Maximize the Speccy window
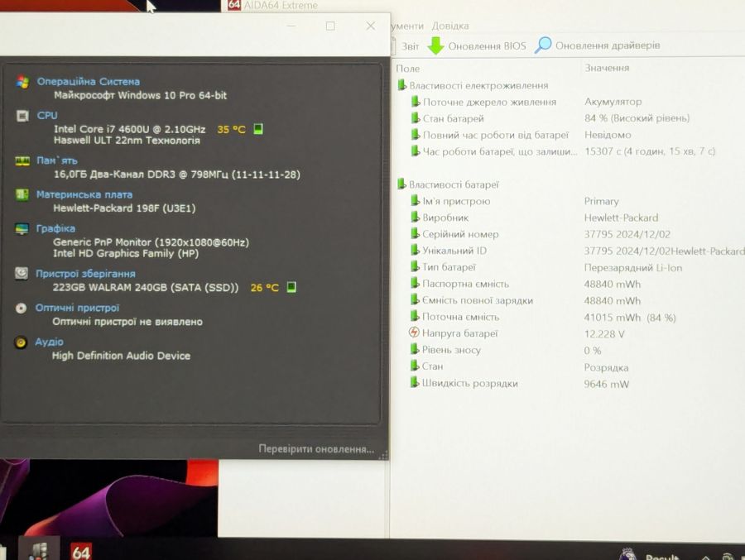 pyautogui.click(x=330, y=26)
